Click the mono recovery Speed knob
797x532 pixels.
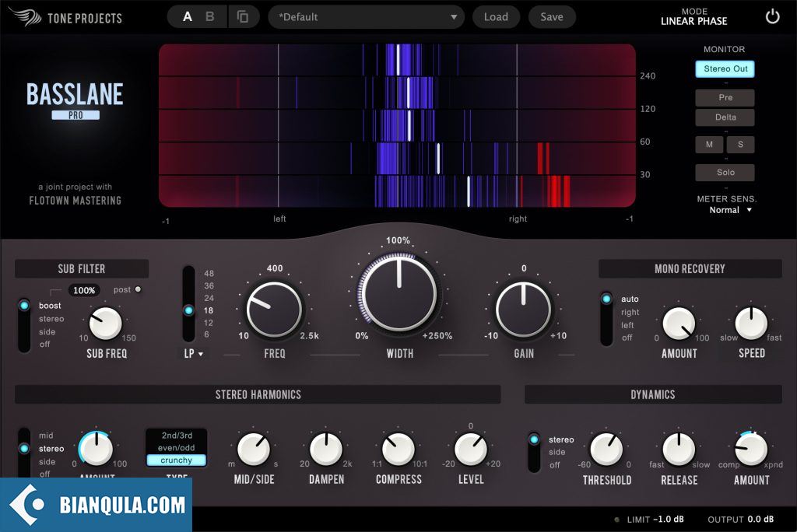pyautogui.click(x=751, y=323)
